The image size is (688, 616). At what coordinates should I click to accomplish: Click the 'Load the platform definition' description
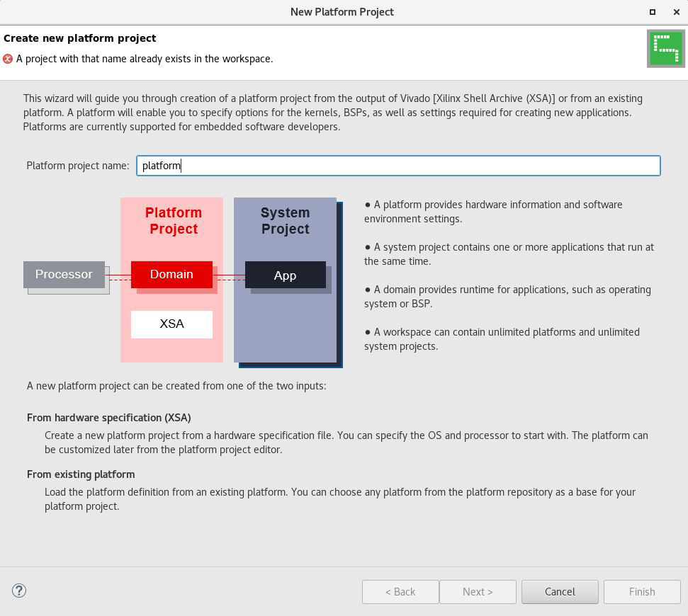click(340, 499)
